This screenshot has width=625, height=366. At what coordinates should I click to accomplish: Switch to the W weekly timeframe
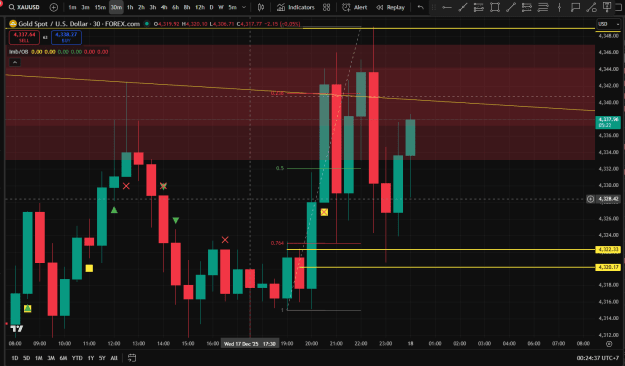coord(221,7)
